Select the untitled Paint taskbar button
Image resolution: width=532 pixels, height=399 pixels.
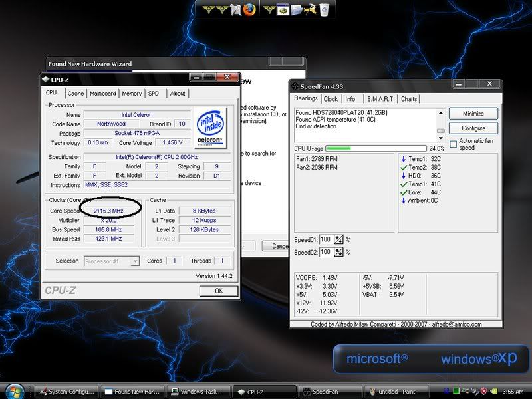point(396,392)
